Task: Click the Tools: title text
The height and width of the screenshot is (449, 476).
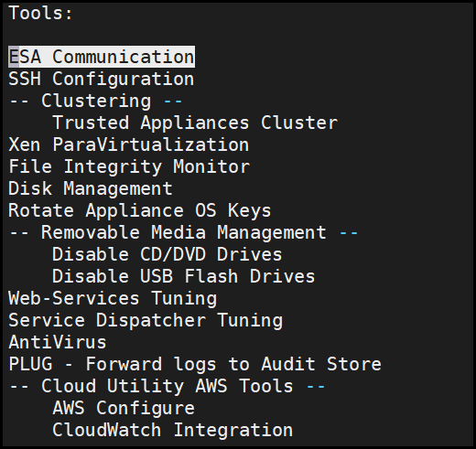Action: pyautogui.click(x=41, y=13)
